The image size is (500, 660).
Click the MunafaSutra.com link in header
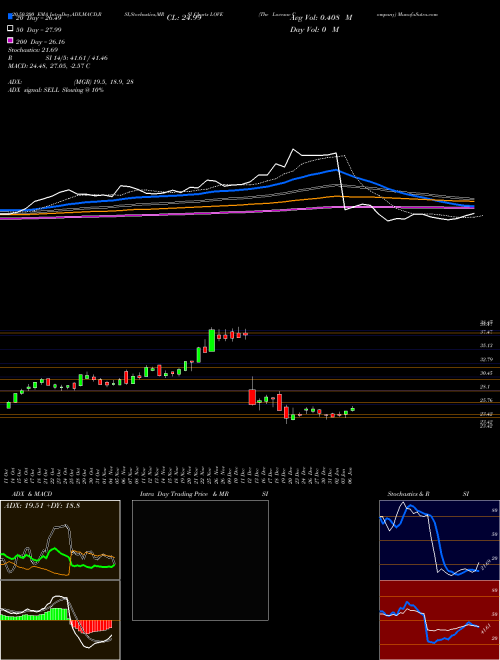click(419, 14)
